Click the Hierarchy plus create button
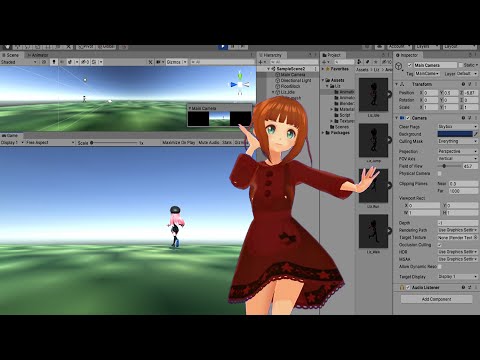 pyautogui.click(x=260, y=62)
